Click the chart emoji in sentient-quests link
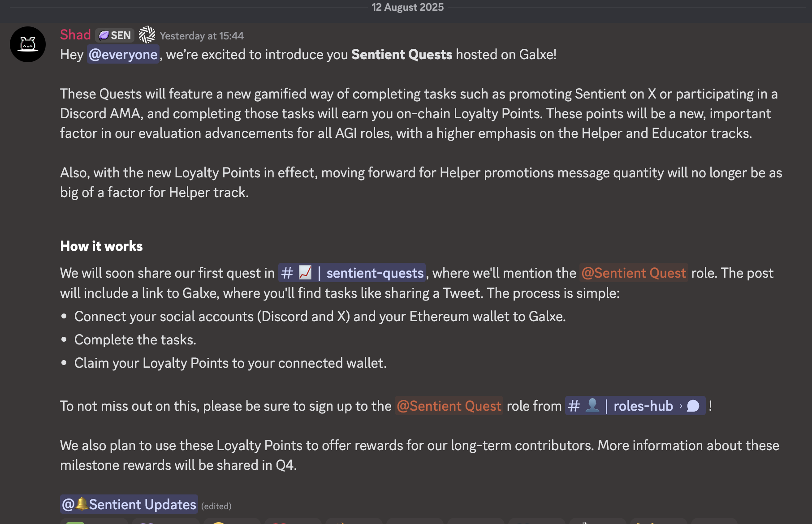The image size is (812, 524). (x=305, y=272)
